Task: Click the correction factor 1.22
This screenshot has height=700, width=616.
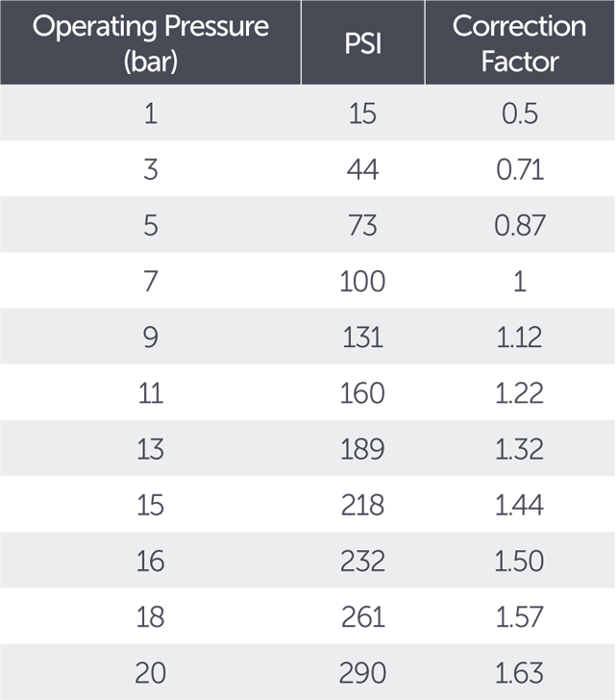Action: tap(520, 393)
